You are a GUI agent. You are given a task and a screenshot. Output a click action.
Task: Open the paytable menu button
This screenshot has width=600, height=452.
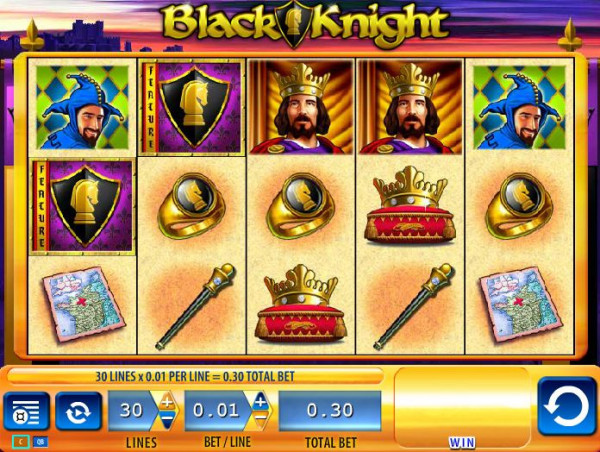click(26, 411)
